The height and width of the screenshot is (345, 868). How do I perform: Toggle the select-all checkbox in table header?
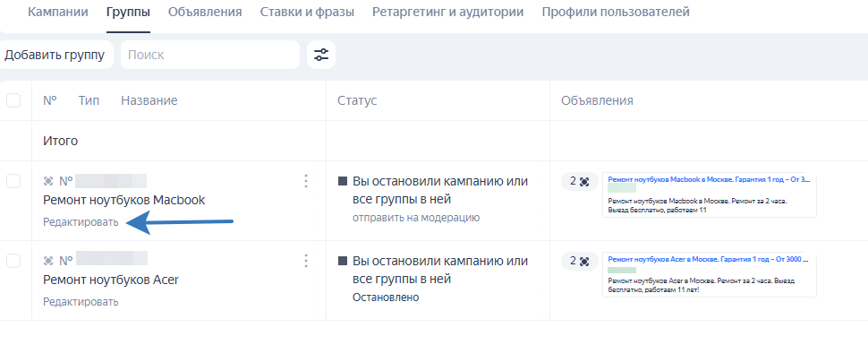click(x=13, y=100)
